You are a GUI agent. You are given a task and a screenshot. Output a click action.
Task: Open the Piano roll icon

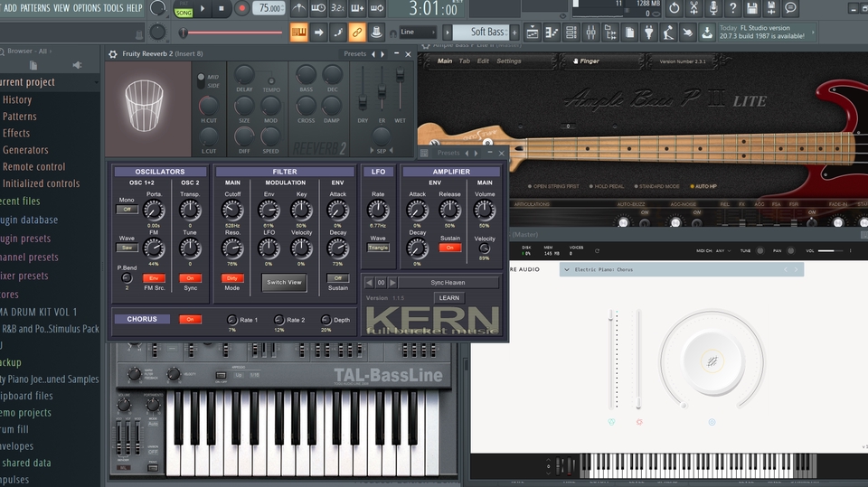tap(552, 33)
